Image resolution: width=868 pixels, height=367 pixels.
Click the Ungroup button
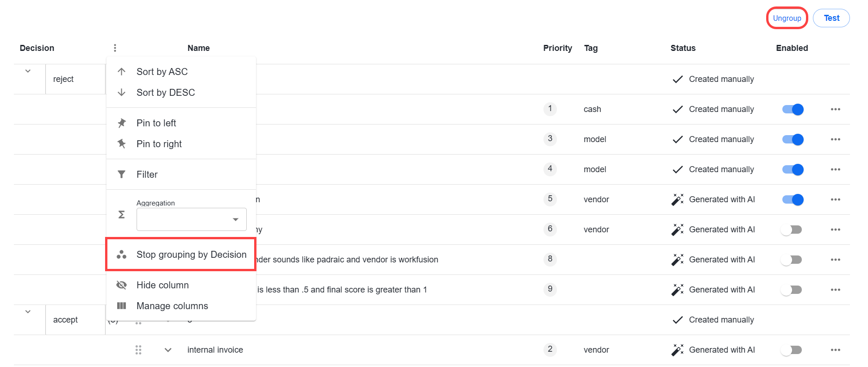coord(787,18)
